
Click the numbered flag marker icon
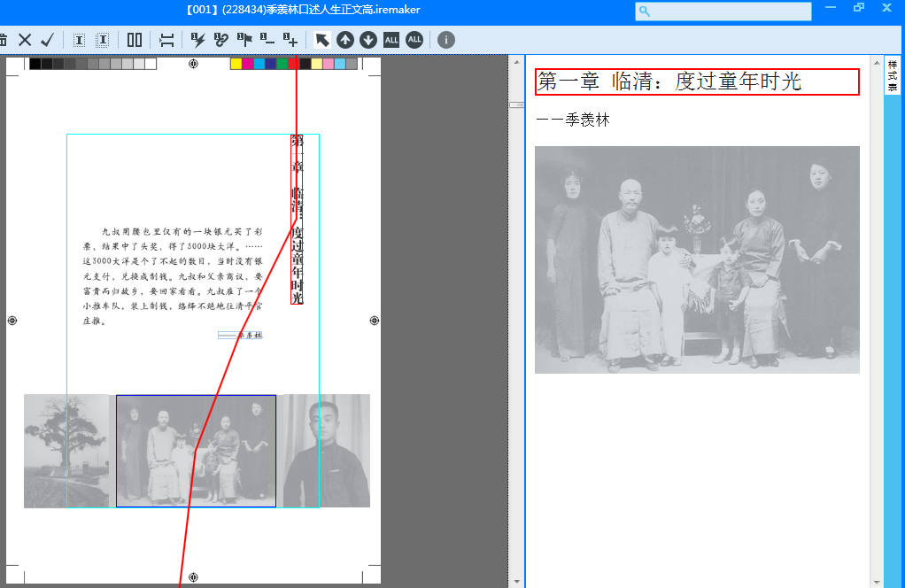[x=244, y=40]
